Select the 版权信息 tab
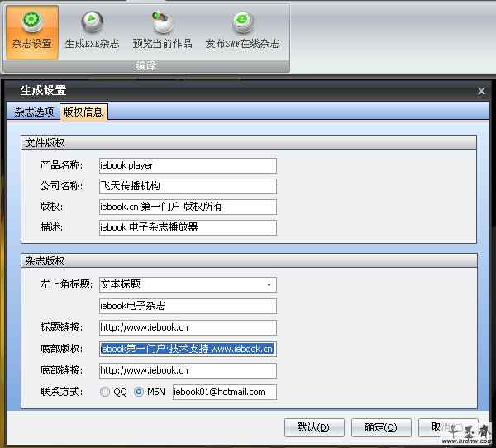 click(83, 112)
